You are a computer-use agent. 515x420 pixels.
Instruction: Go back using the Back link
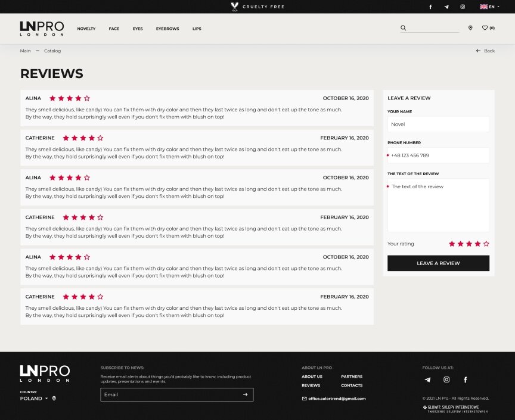[x=485, y=51]
